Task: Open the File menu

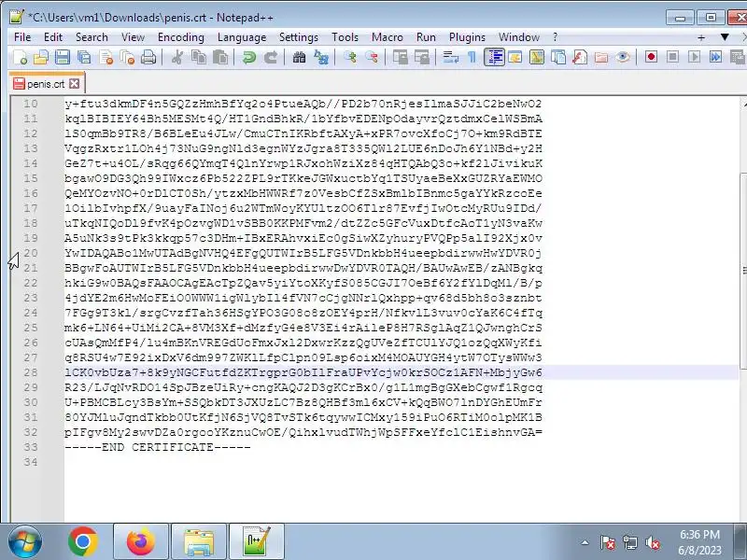Action: [22, 37]
